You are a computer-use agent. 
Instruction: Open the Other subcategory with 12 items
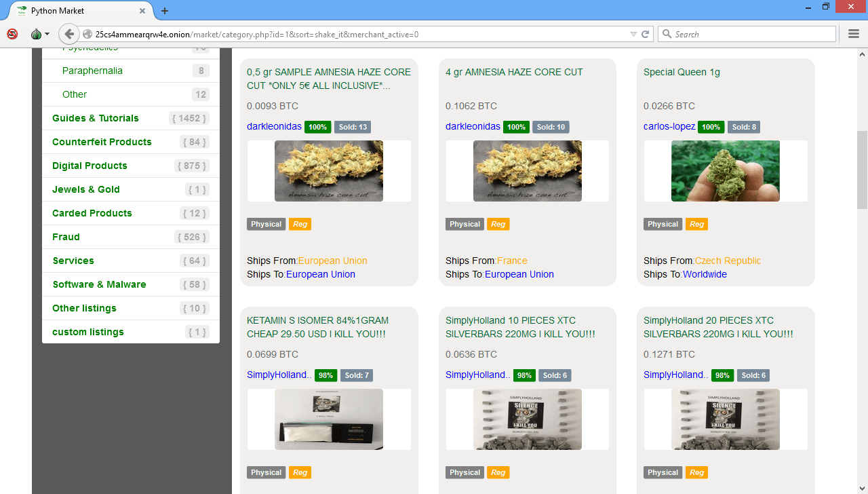tap(75, 94)
